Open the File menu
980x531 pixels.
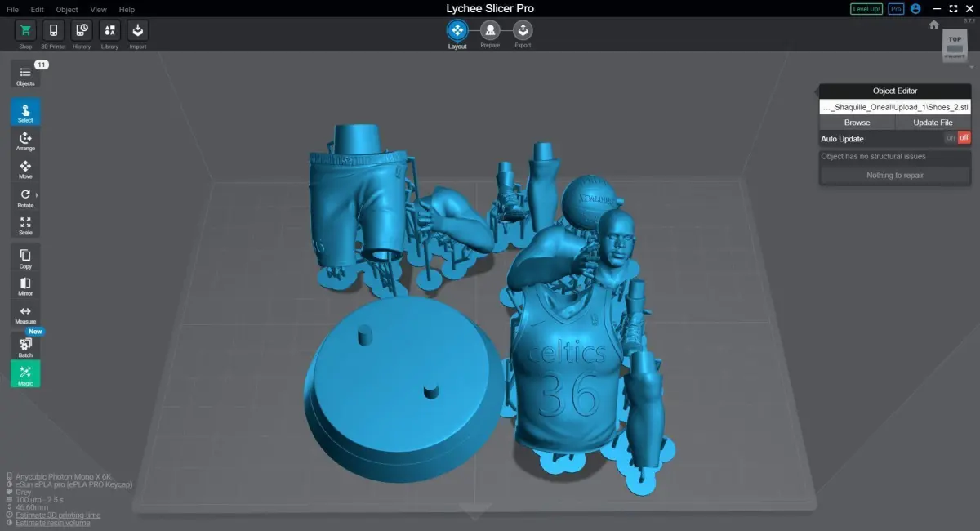click(x=12, y=10)
